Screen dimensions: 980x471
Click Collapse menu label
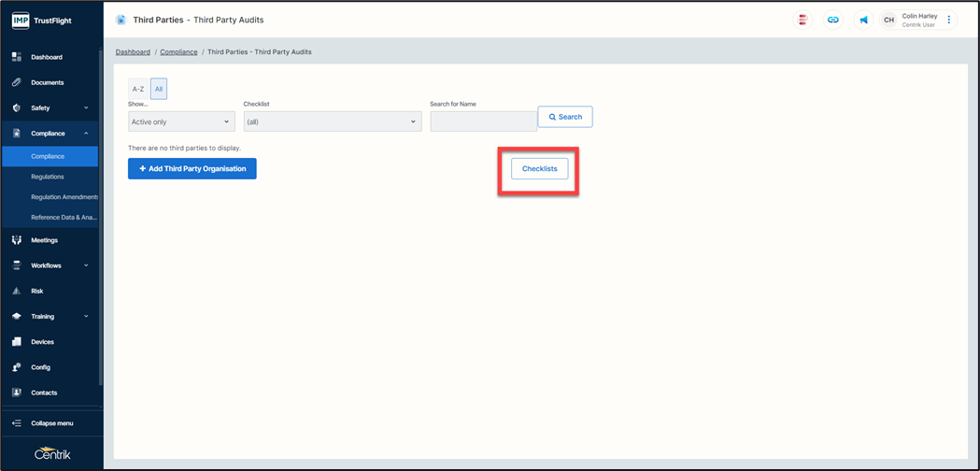(x=52, y=423)
